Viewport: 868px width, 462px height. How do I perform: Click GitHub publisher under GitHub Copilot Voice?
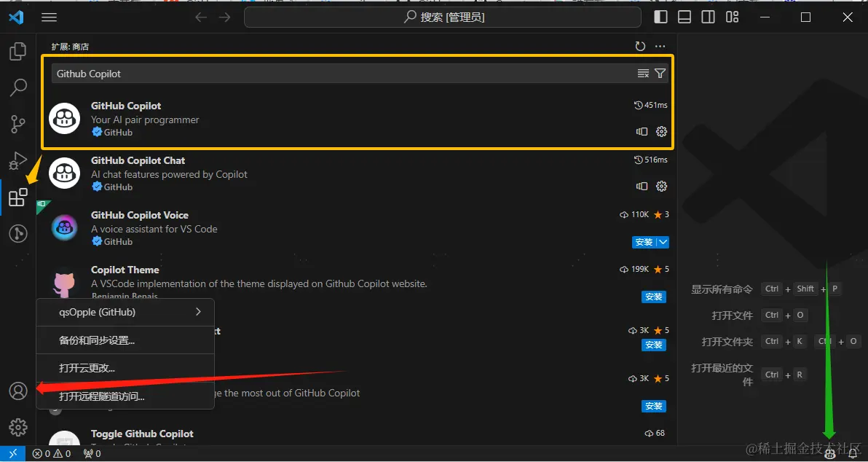point(118,241)
